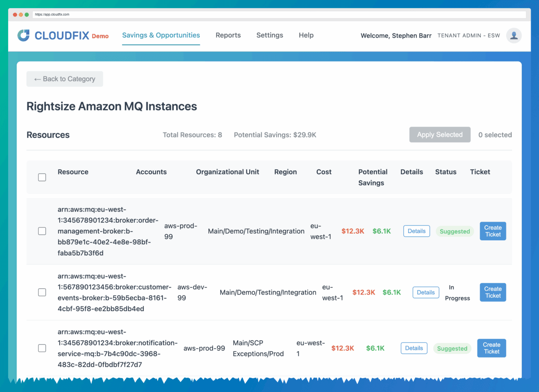Toggle the select-all checkbox in table header
539x392 pixels.
pos(42,177)
